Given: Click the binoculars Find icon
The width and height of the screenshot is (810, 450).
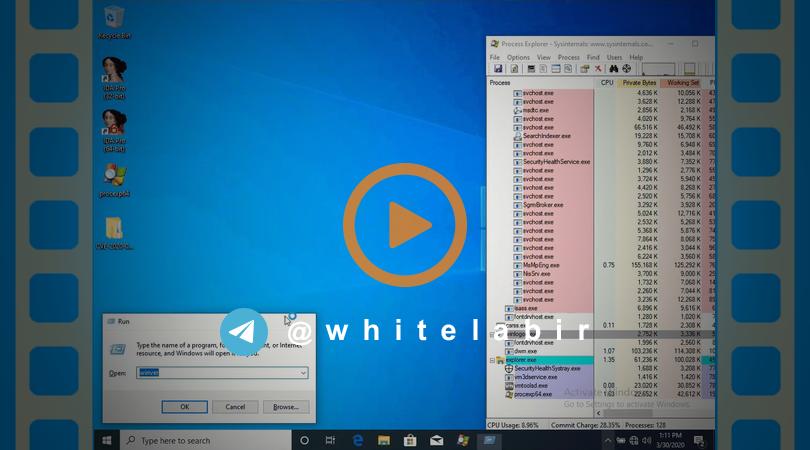Looking at the screenshot, I should 614,69.
